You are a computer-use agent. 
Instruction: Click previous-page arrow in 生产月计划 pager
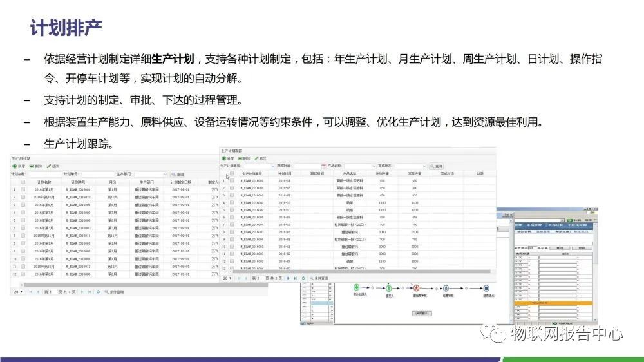click(x=39, y=292)
